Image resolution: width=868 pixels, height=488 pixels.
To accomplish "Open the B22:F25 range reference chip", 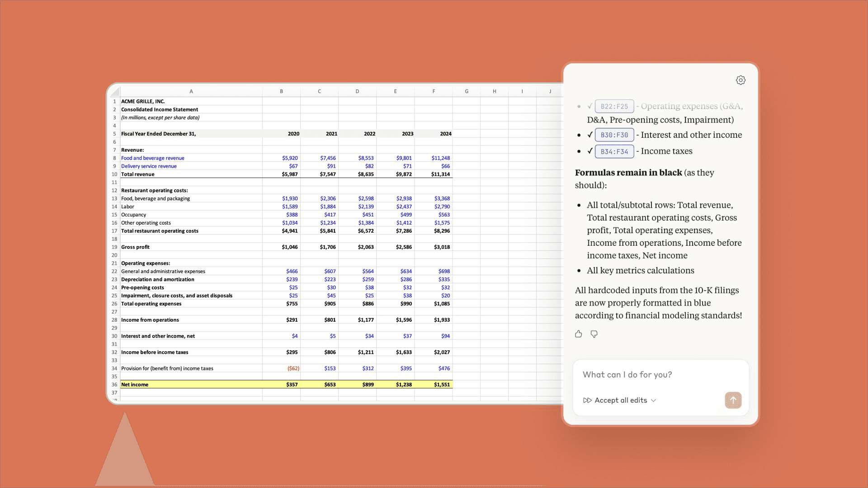I will 614,106.
